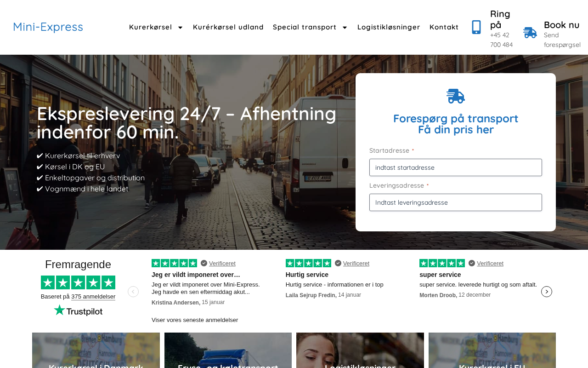Focus the Leveringsadresse input field

point(456,202)
